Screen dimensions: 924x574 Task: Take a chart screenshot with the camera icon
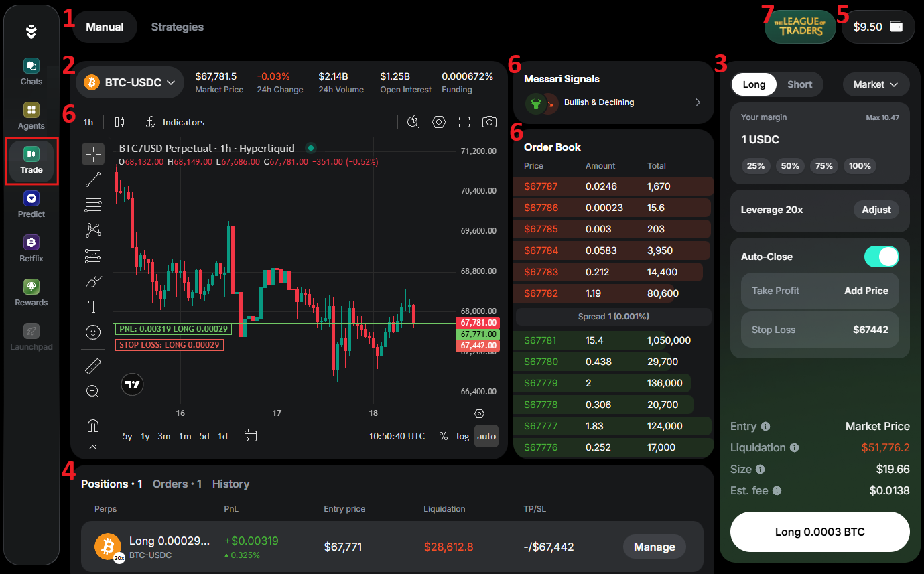489,122
